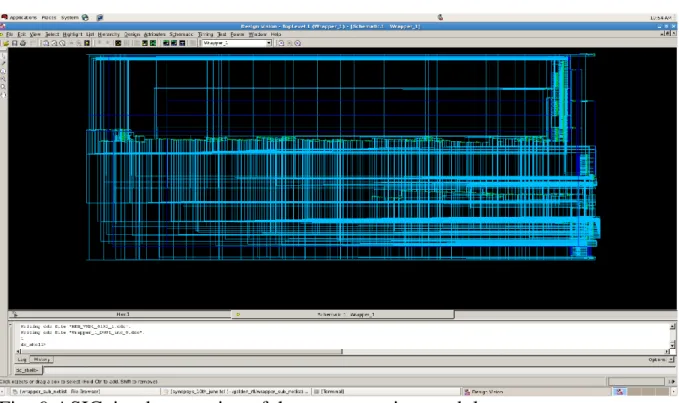Click the console vertical scrollbar
679x403 pixels.
[x=672, y=336]
